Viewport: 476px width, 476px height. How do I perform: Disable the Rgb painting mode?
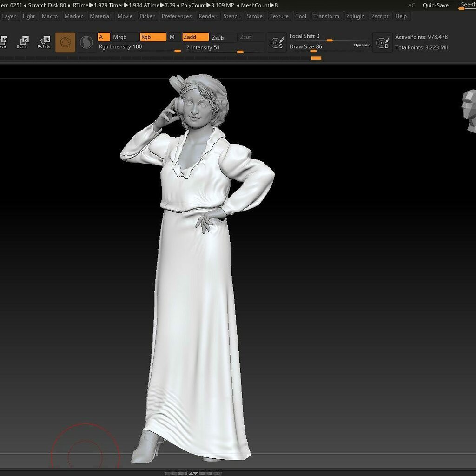pyautogui.click(x=152, y=37)
